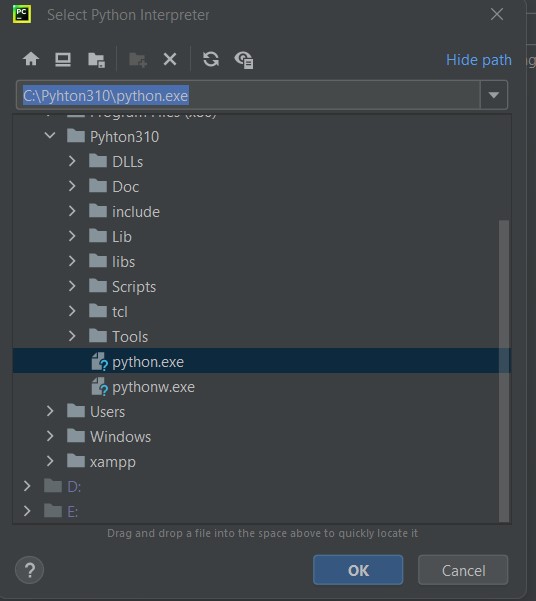Open the path history dropdown arrow

(x=494, y=95)
